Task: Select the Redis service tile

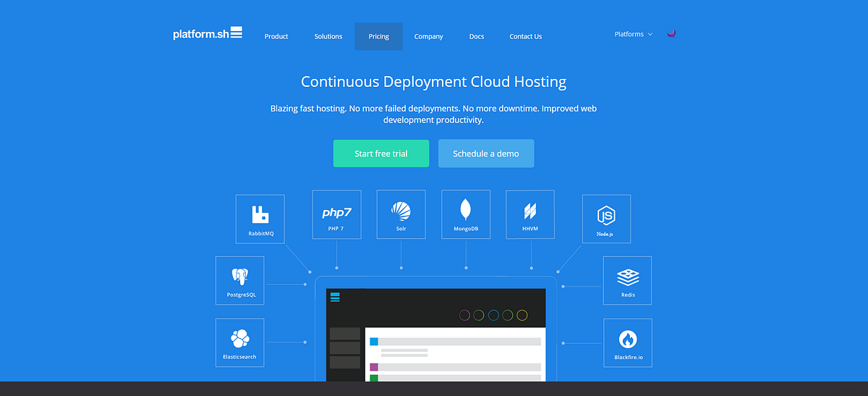Action: [x=627, y=280]
